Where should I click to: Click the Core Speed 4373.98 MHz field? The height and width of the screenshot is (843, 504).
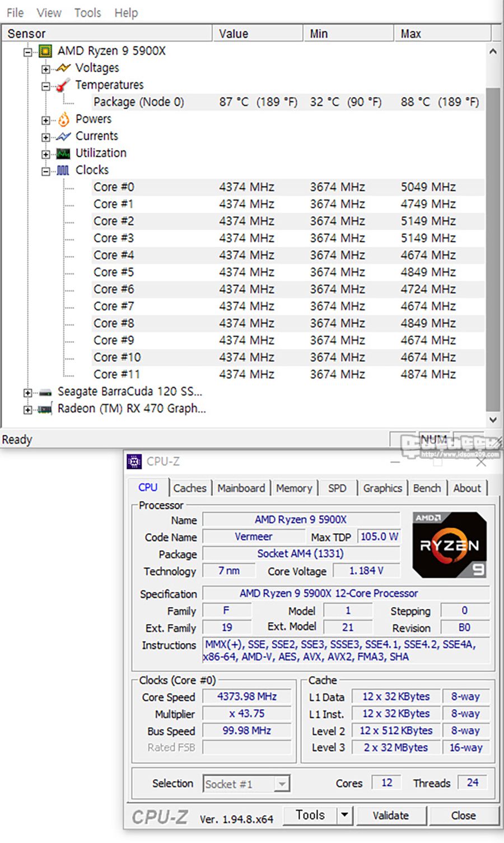pyautogui.click(x=247, y=697)
